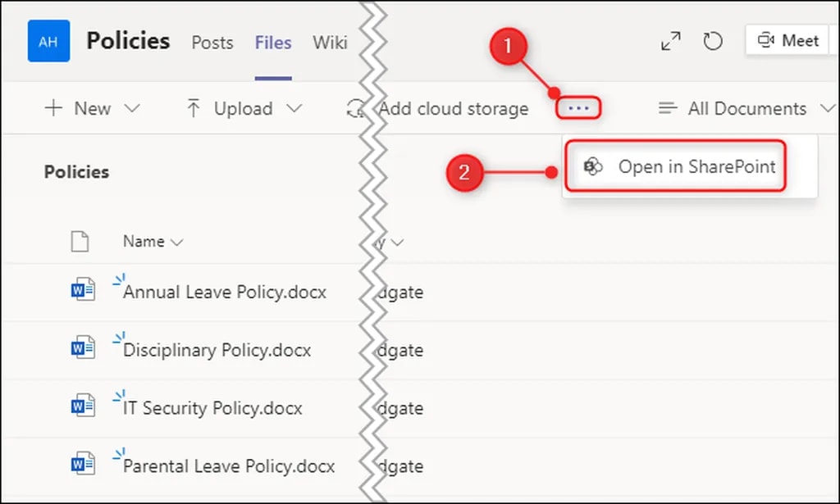The width and height of the screenshot is (840, 504).
Task: Click Word icon for Annual Leave Policy
Action: (83, 290)
